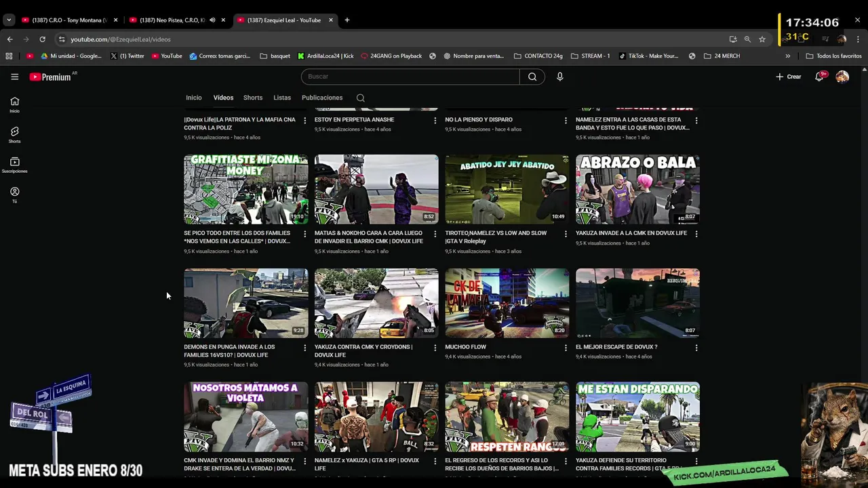Open the Chrome apps grid in the bookmarks bar
Screen dimensions: 868x488
9,56
